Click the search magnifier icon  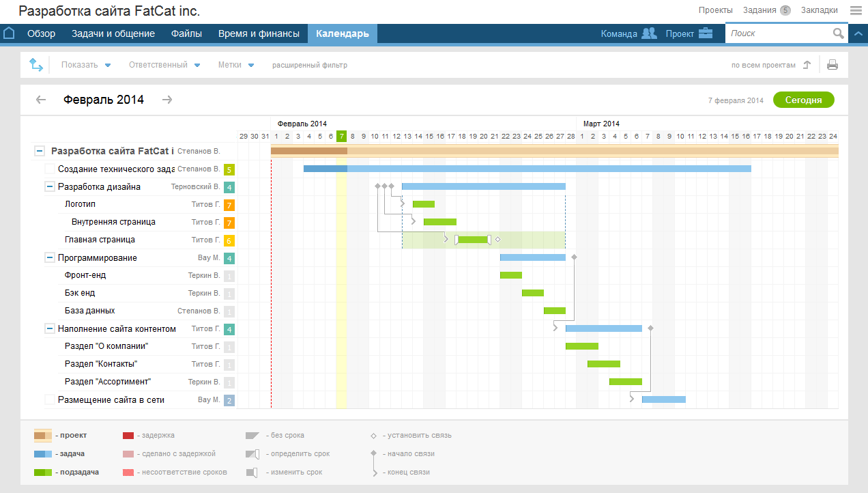[x=838, y=33]
